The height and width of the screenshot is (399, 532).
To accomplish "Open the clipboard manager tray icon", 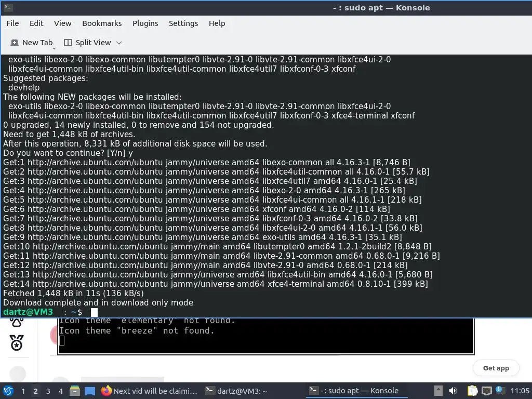I will [472, 391].
